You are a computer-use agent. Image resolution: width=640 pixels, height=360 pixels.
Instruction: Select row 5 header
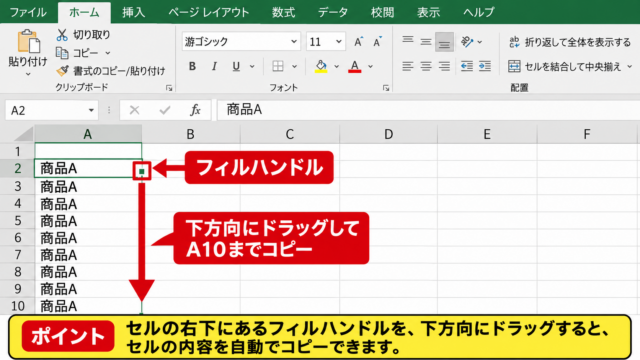(18, 221)
